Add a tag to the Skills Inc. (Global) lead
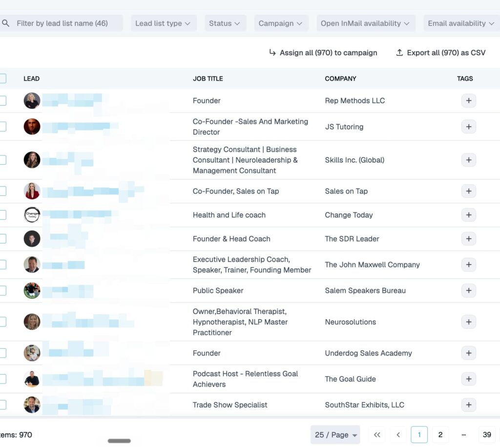The height and width of the screenshot is (448, 500). (468, 160)
